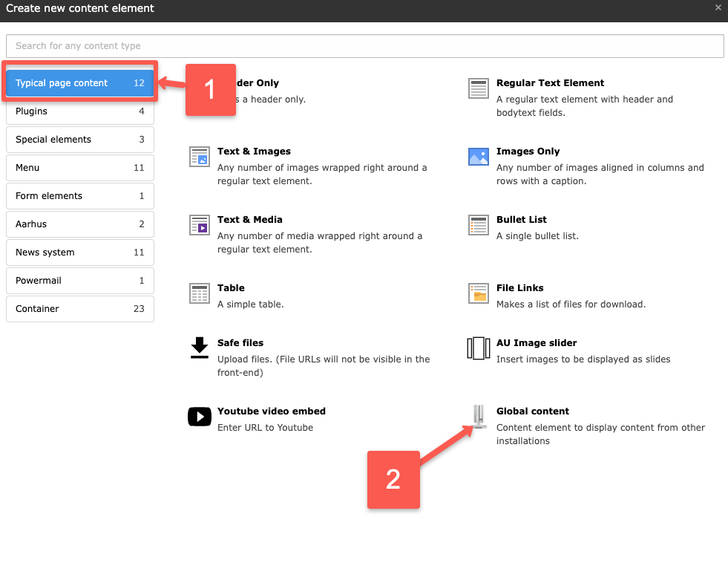Viewport: 728px width, 583px height.
Task: Choose the Text & Media icon
Action: tap(200, 225)
